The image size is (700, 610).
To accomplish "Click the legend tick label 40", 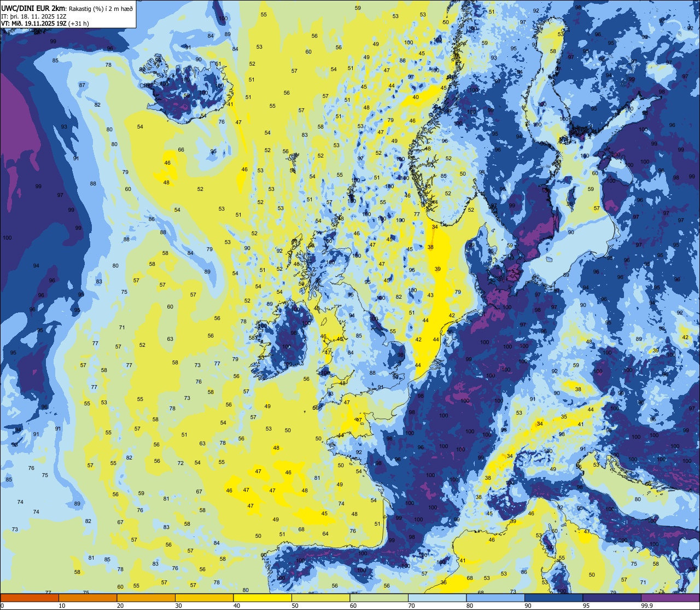I will pos(237,606).
